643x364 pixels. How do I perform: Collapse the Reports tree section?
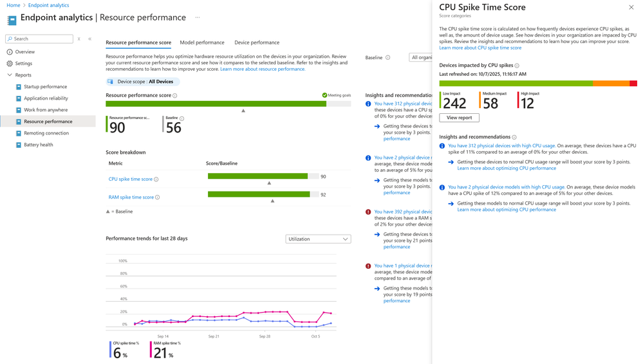(10, 75)
